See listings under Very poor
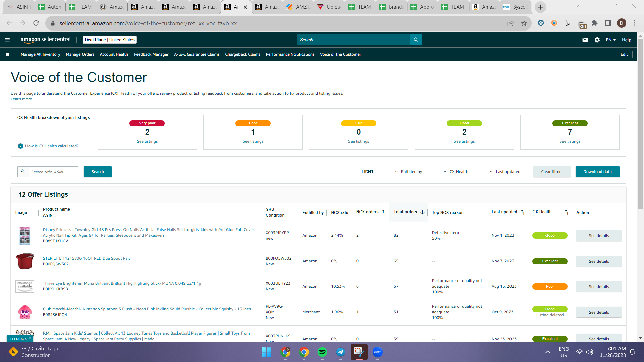The width and height of the screenshot is (644, 362). click(147, 141)
